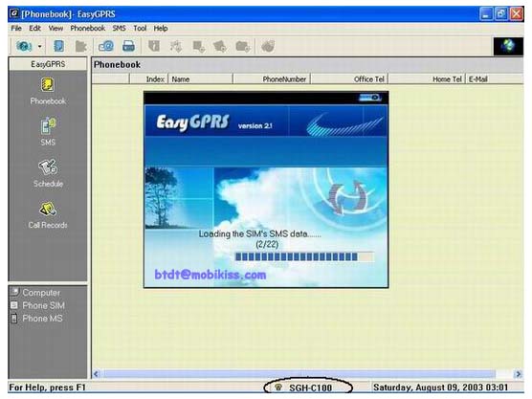Open the File menu
Viewport: 532px width, 399px height.
point(16,28)
